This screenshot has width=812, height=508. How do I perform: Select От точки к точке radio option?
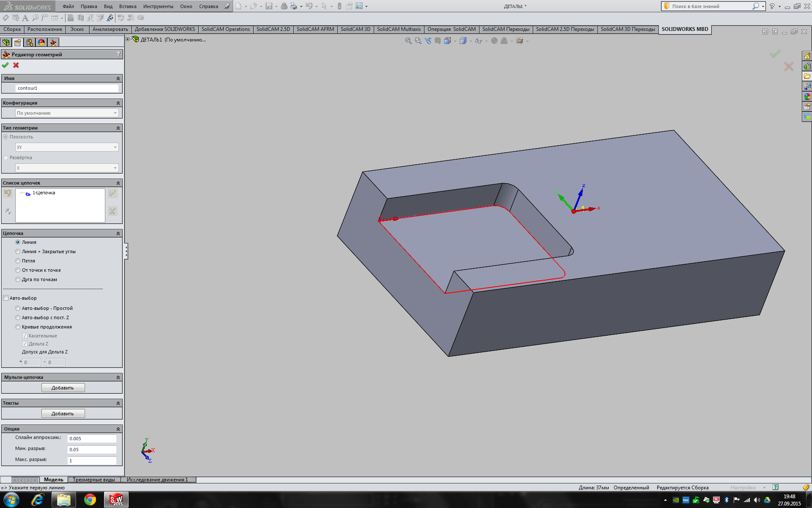pos(18,270)
